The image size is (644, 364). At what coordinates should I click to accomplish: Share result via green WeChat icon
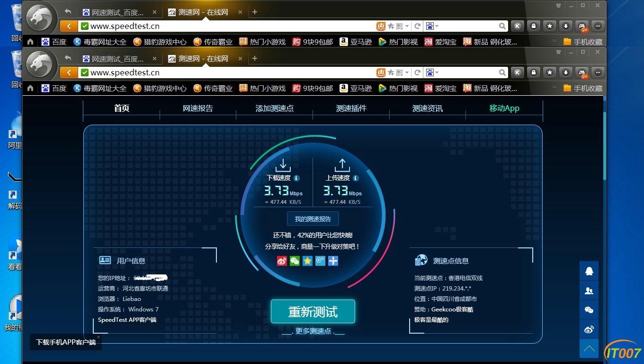tap(295, 261)
